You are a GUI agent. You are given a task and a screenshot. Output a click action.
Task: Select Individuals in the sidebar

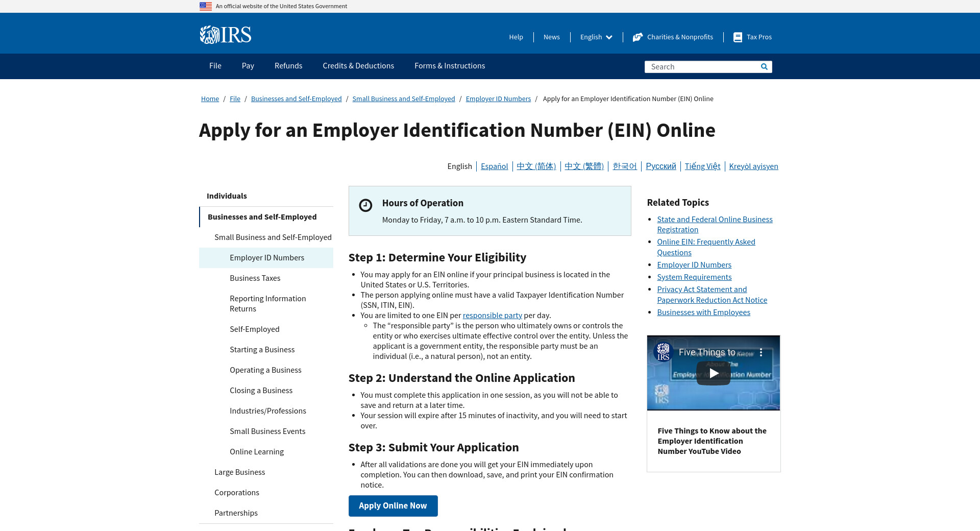pyautogui.click(x=266, y=196)
